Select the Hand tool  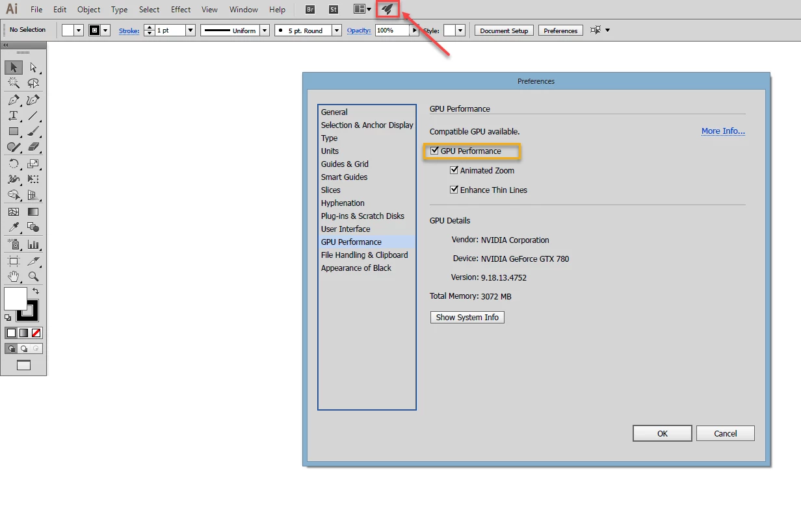(x=13, y=277)
